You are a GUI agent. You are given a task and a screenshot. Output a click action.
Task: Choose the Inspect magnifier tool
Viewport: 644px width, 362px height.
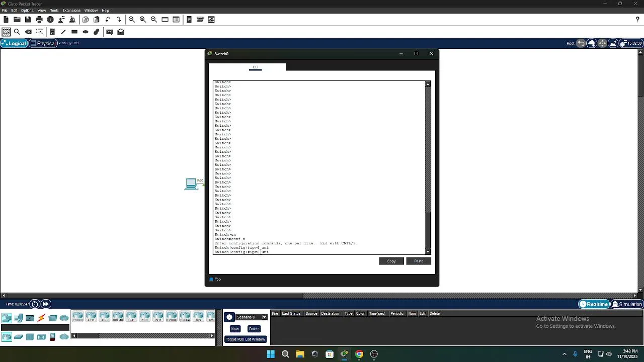pos(17,32)
